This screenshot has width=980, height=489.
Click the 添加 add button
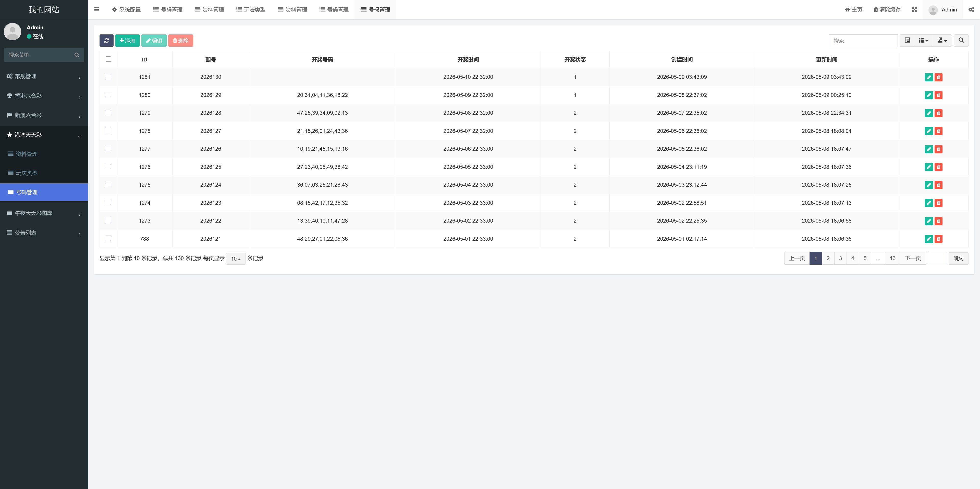pos(127,41)
